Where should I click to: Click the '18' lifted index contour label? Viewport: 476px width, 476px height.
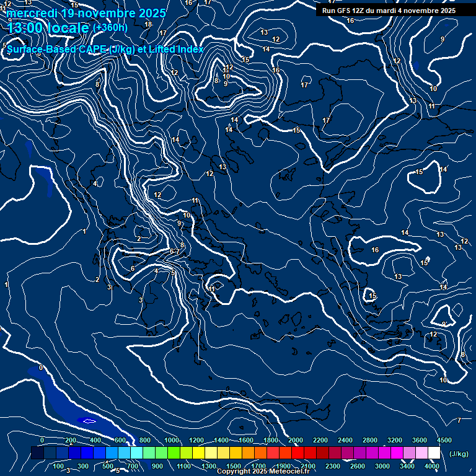click(148, 24)
